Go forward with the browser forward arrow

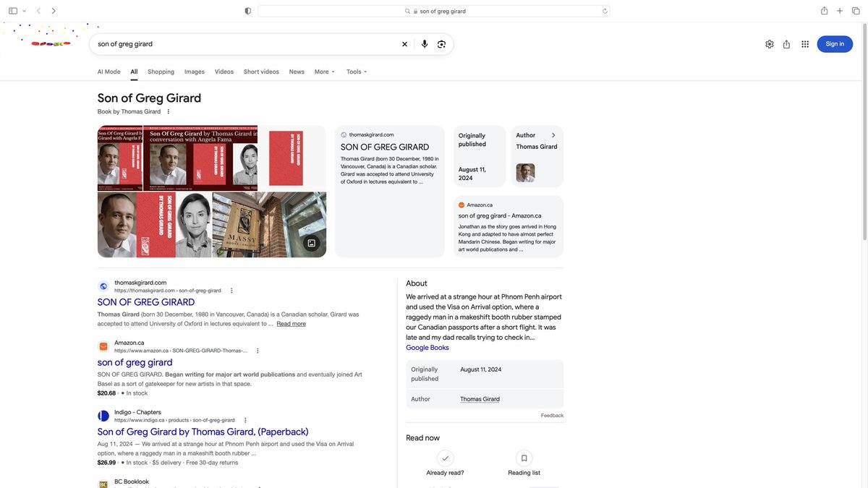pyautogui.click(x=54, y=11)
